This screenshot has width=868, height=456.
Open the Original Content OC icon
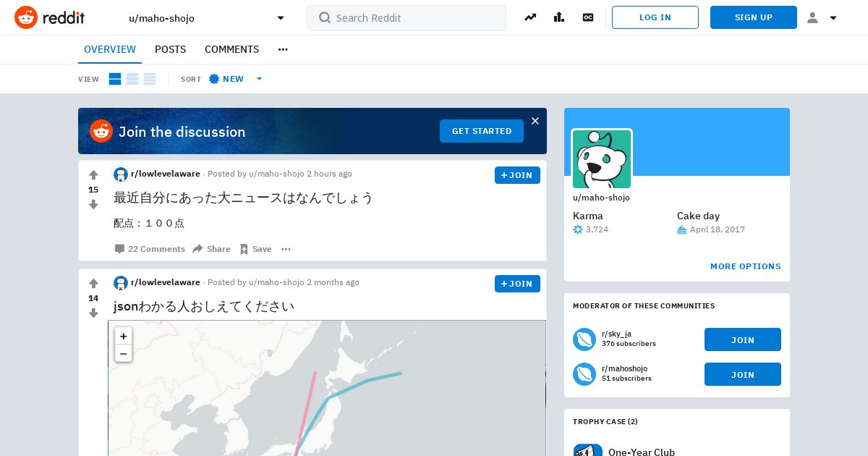(588, 17)
